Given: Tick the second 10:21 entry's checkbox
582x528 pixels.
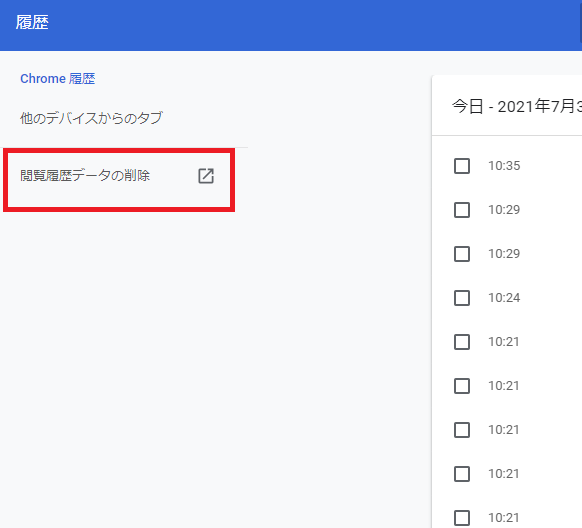Looking at the screenshot, I should pyautogui.click(x=462, y=386).
